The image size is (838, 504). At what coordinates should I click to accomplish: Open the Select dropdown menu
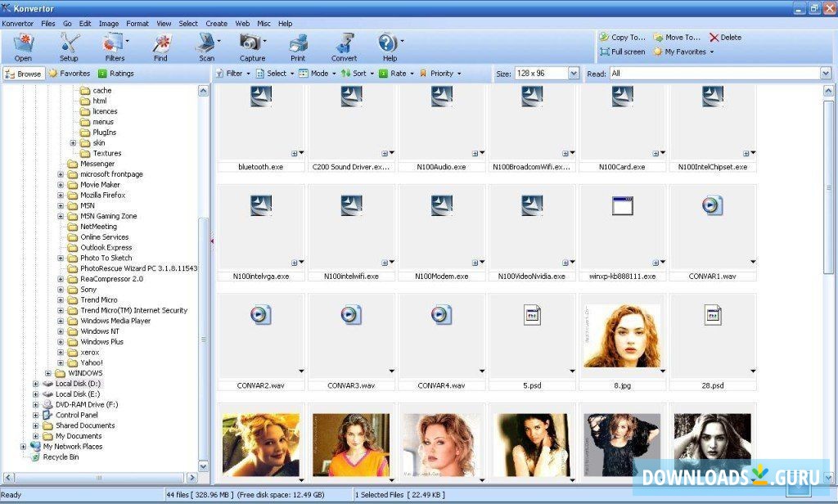[x=275, y=74]
